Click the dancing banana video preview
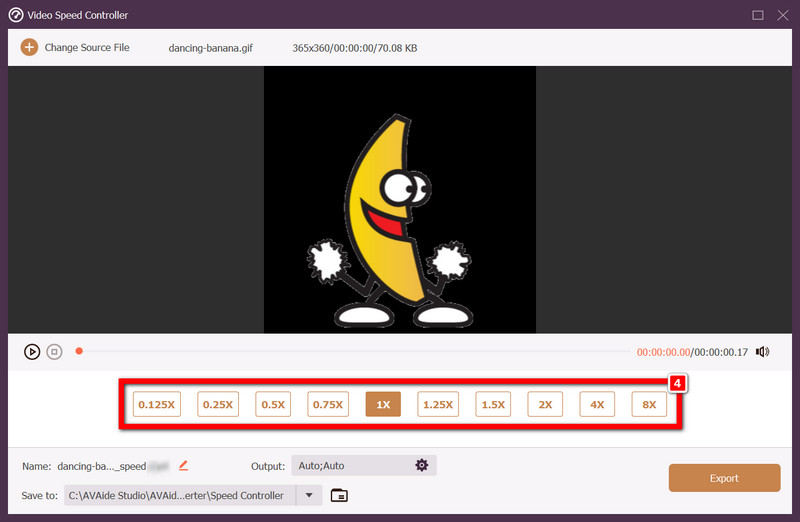The image size is (800, 522). pos(400,200)
